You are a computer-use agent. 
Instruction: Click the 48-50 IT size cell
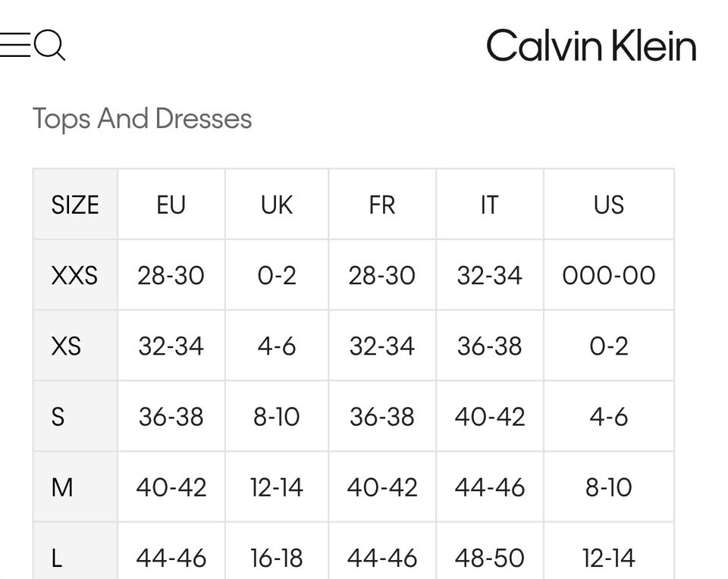[489, 558]
